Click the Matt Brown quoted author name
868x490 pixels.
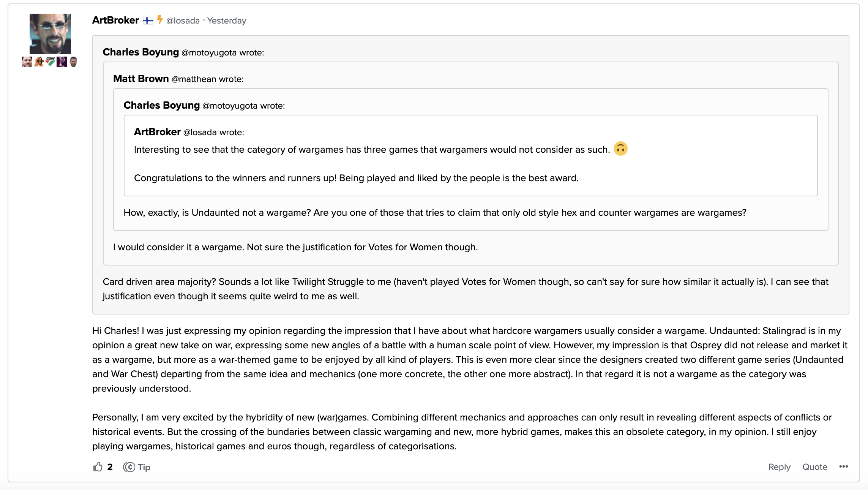coord(141,79)
